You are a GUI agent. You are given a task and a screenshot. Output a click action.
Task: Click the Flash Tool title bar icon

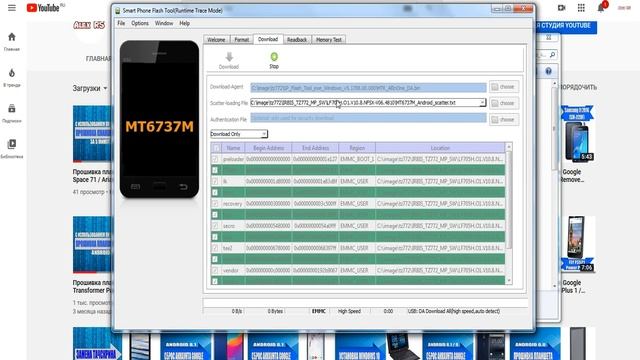(118, 11)
